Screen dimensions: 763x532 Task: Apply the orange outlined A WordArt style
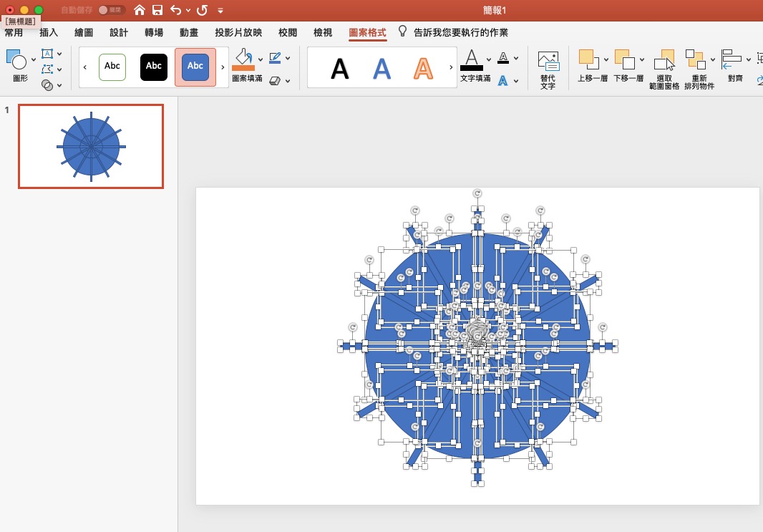pos(424,68)
